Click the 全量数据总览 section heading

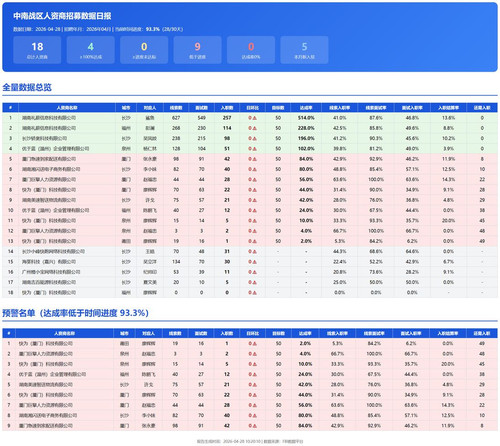(27, 88)
